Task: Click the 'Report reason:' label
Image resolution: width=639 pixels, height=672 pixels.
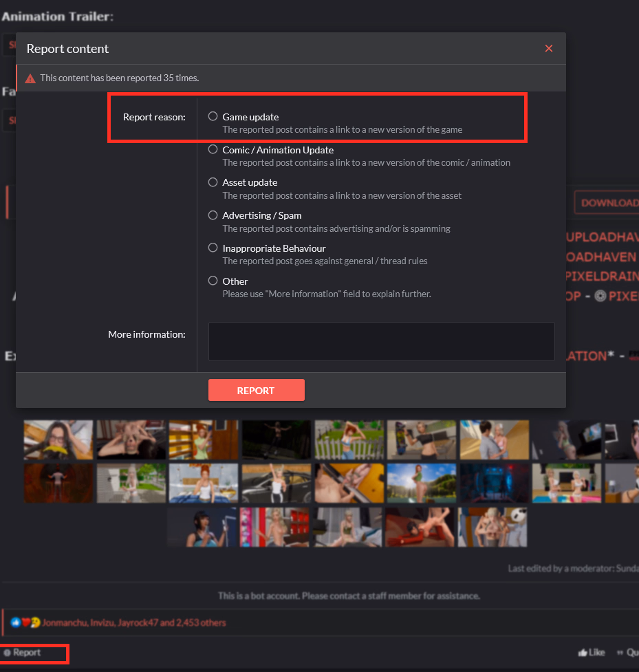Action: (x=154, y=117)
